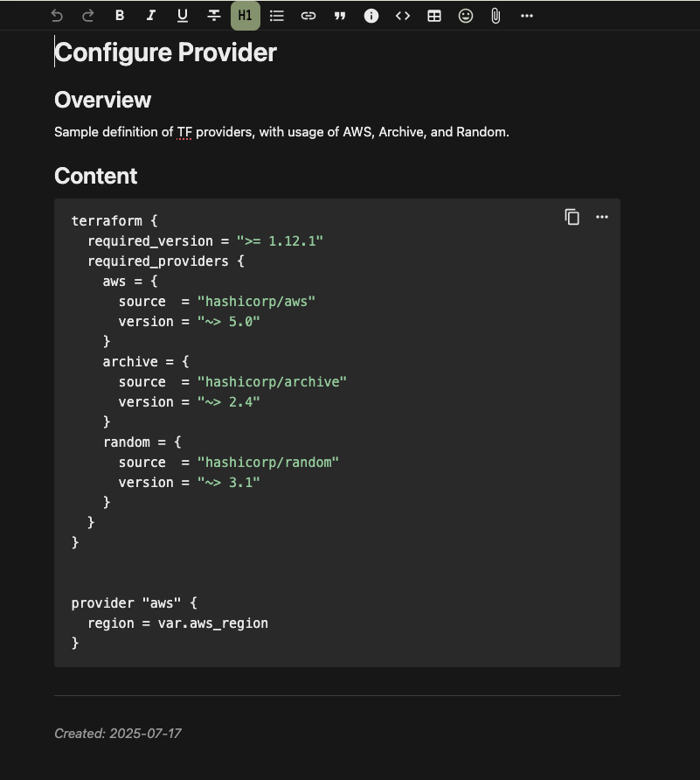Toggle bold formatting
The width and height of the screenshot is (700, 780).
tap(120, 16)
